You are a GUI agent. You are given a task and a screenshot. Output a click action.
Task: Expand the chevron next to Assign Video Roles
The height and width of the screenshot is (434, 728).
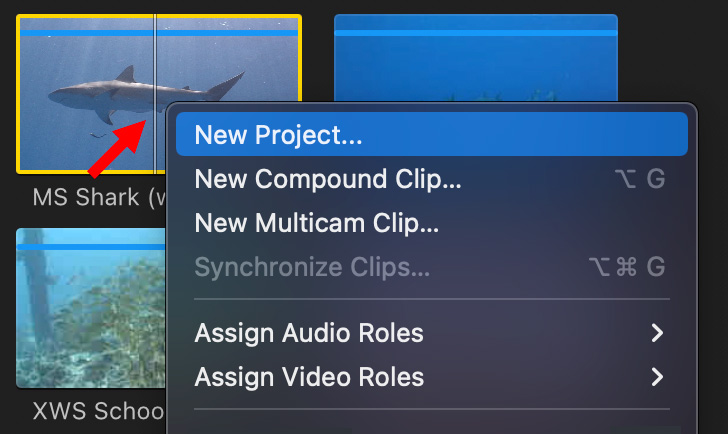pyautogui.click(x=656, y=377)
